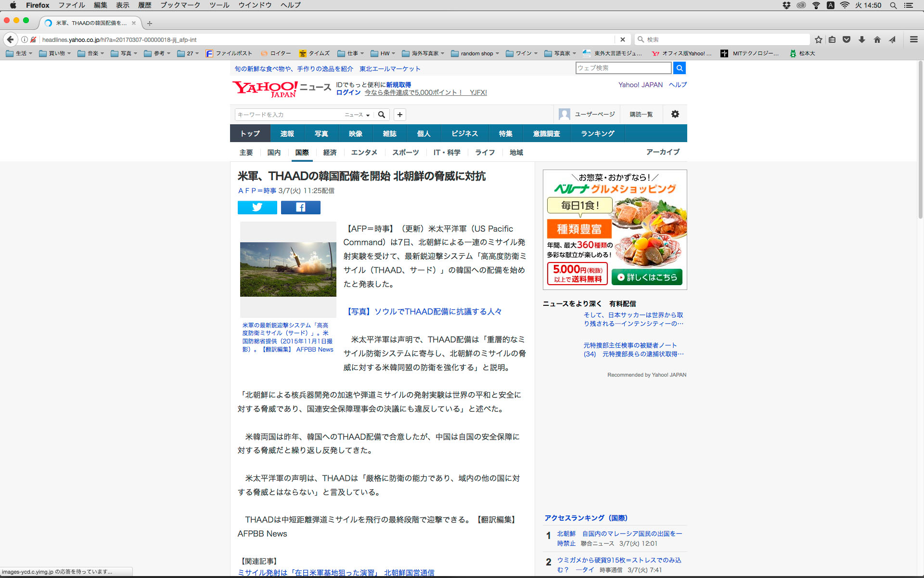Bookmark this page with the star icon
924x578 pixels.
coord(818,39)
